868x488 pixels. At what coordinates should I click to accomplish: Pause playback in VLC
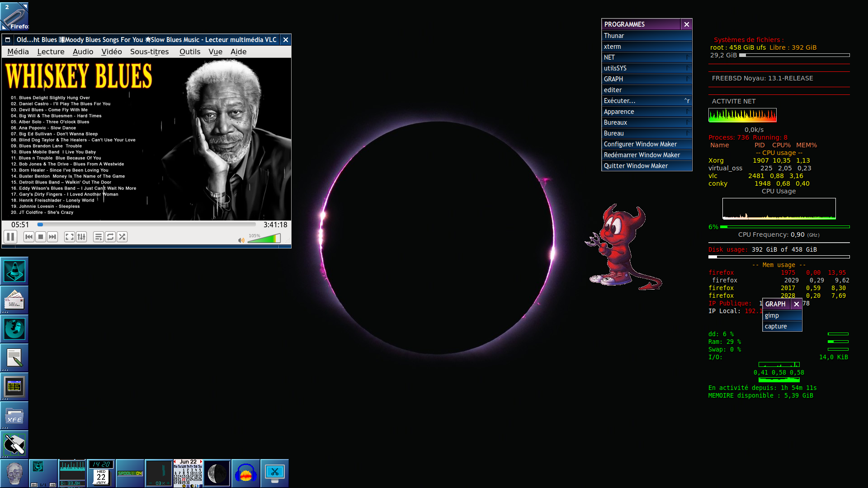pyautogui.click(x=10, y=237)
